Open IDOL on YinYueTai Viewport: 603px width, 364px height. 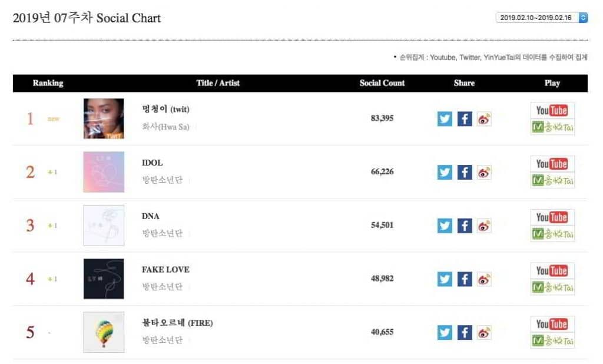pyautogui.click(x=552, y=180)
